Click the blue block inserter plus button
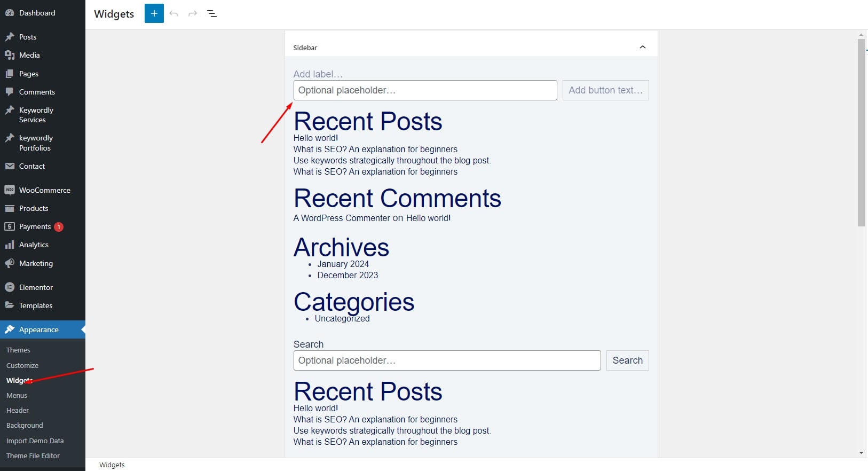The height and width of the screenshot is (471, 868). pyautogui.click(x=154, y=13)
